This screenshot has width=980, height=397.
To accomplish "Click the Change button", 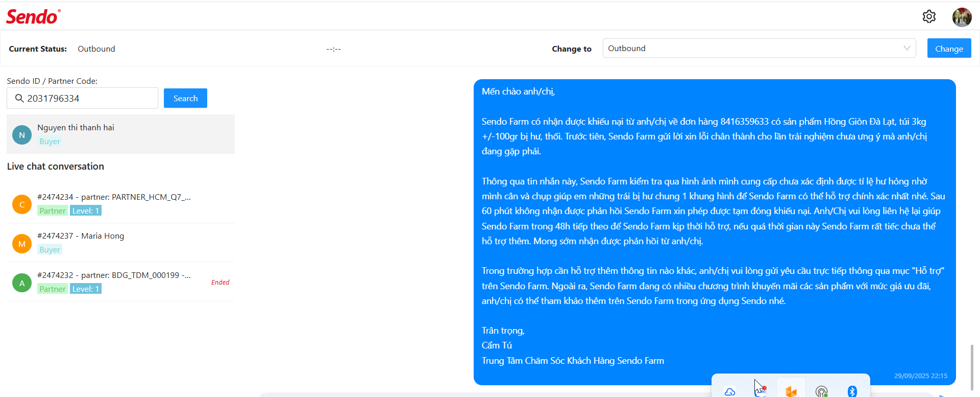I will click(x=949, y=49).
